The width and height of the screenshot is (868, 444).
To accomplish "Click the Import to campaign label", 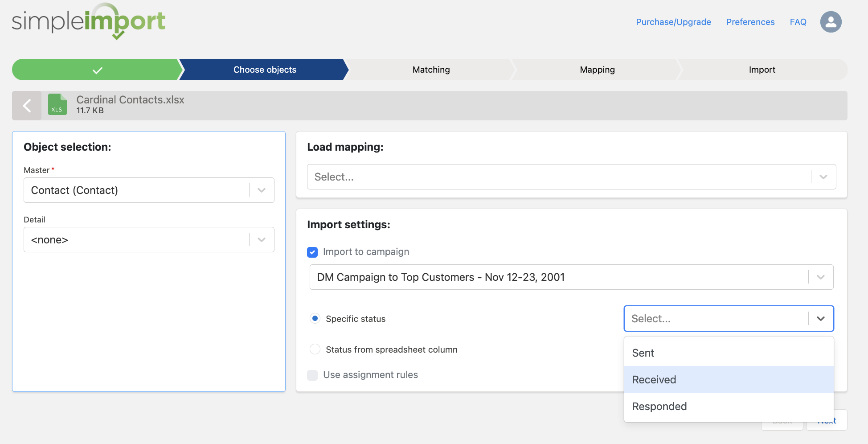I will pyautogui.click(x=366, y=252).
